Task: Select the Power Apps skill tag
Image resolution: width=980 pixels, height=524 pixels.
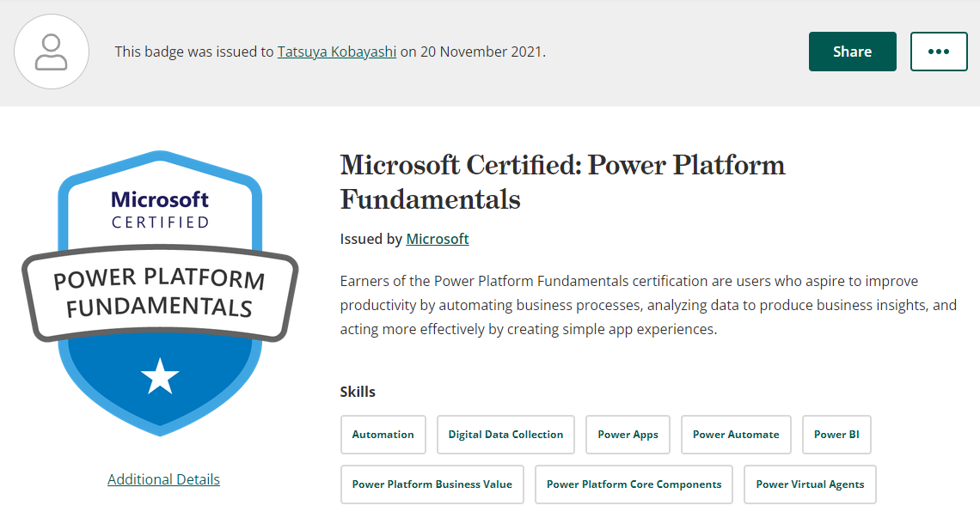Action: (628, 435)
